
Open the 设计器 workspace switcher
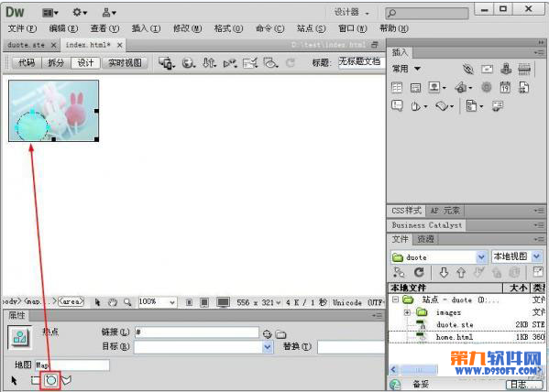point(352,12)
